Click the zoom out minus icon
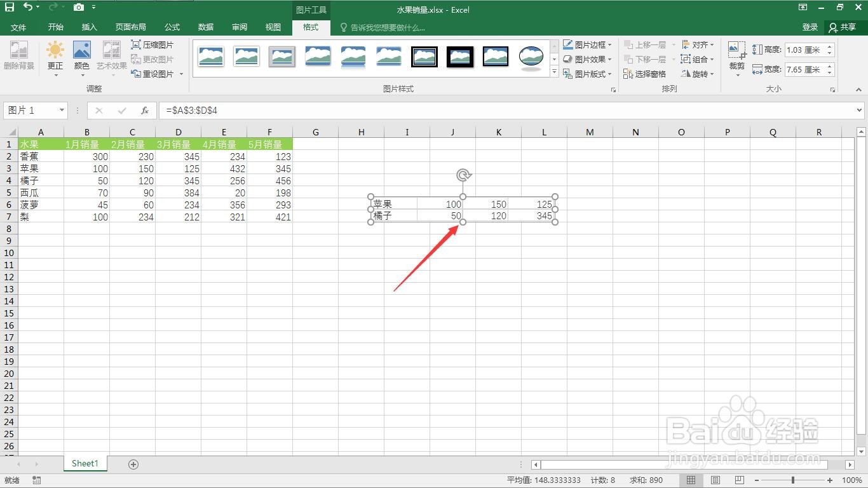868x488 pixels. click(x=756, y=480)
